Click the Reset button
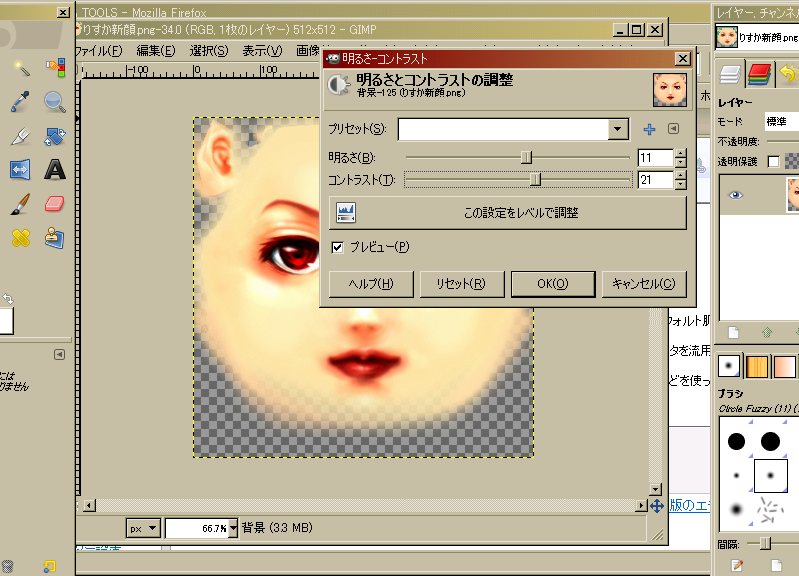The height and width of the screenshot is (576, 799). 462,284
